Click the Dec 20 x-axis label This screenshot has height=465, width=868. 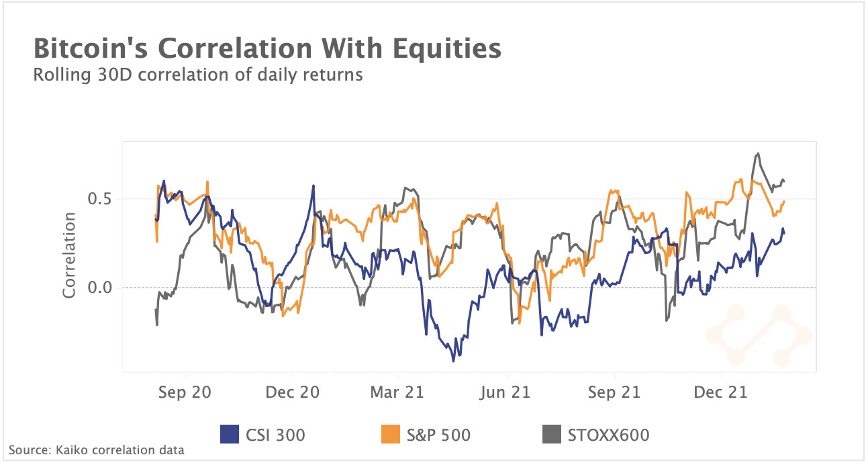pyautogui.click(x=291, y=392)
